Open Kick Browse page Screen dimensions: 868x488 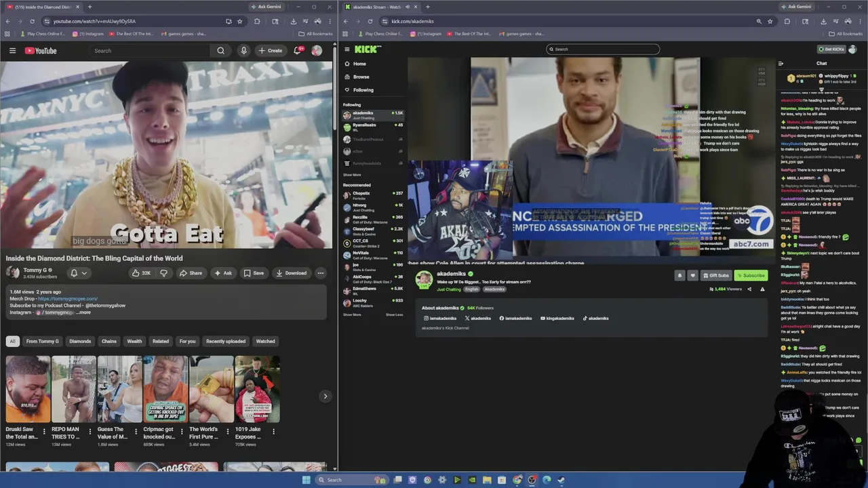click(361, 77)
